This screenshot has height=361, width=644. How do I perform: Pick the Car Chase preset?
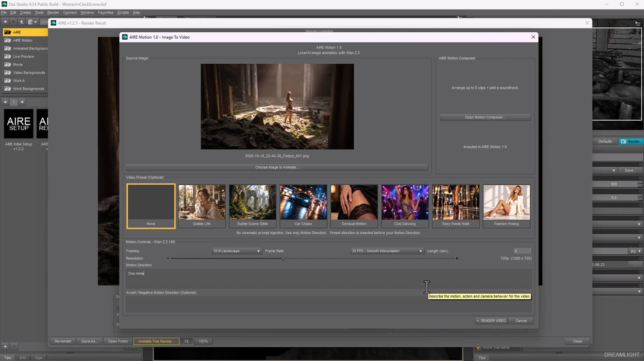pos(303,206)
